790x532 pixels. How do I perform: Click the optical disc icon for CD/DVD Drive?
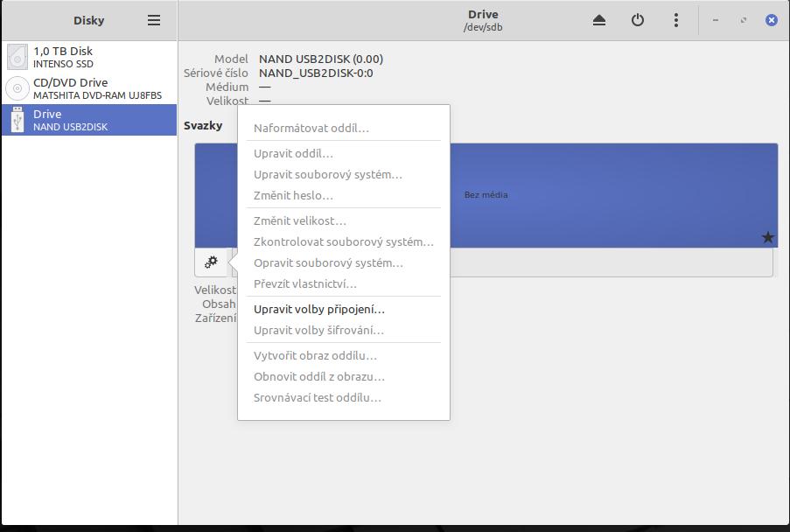(x=17, y=88)
